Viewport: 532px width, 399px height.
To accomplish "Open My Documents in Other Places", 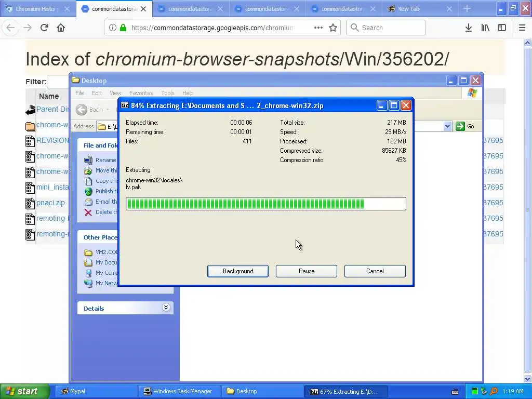I will tap(106, 262).
